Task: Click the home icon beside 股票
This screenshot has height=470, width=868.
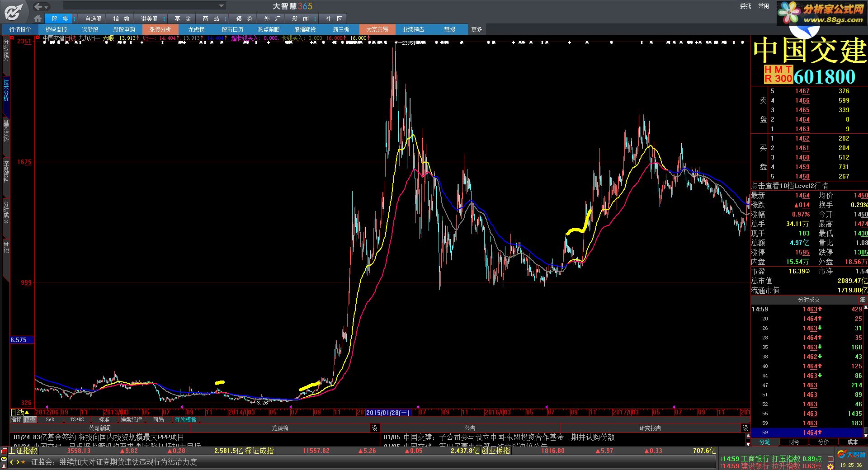Action: point(38,19)
